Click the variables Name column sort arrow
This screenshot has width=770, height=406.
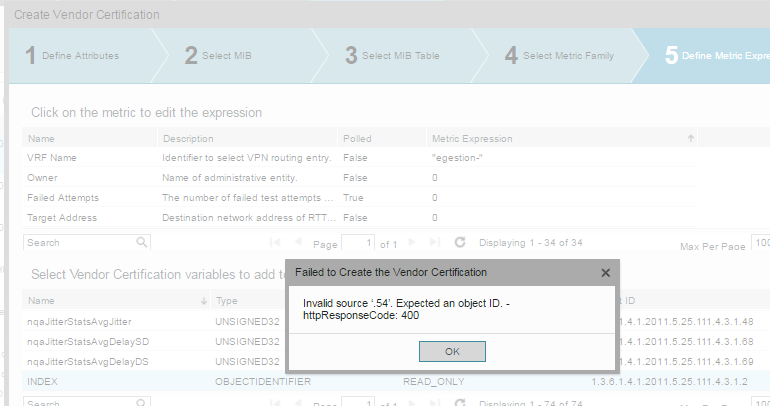point(204,301)
